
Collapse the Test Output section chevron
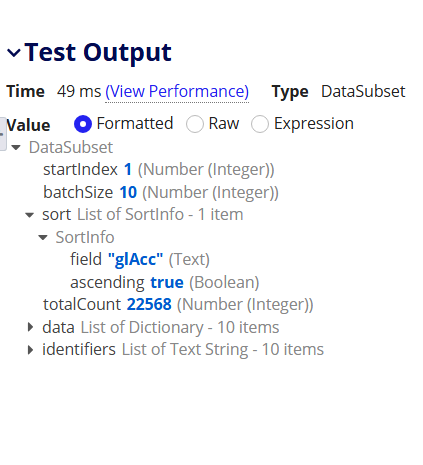pos(14,52)
